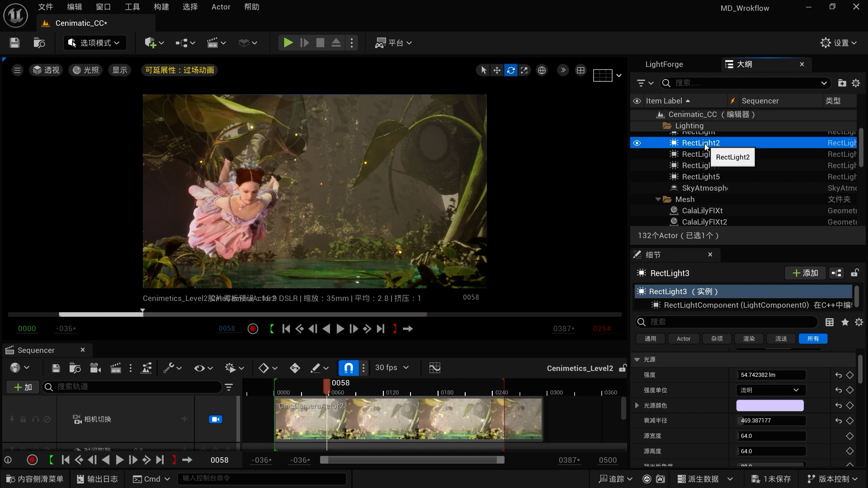Click the save icon in the top-left toolbar
Image resolution: width=868 pixels, height=488 pixels.
point(14,42)
